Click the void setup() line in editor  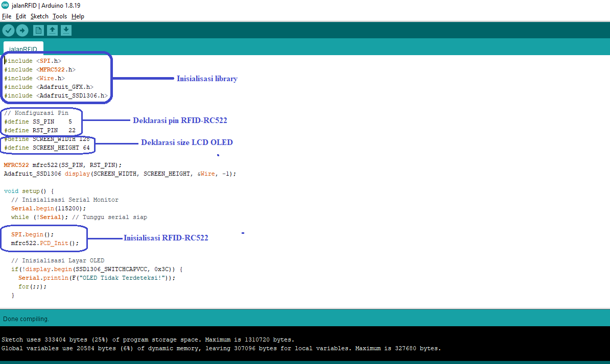tap(29, 191)
